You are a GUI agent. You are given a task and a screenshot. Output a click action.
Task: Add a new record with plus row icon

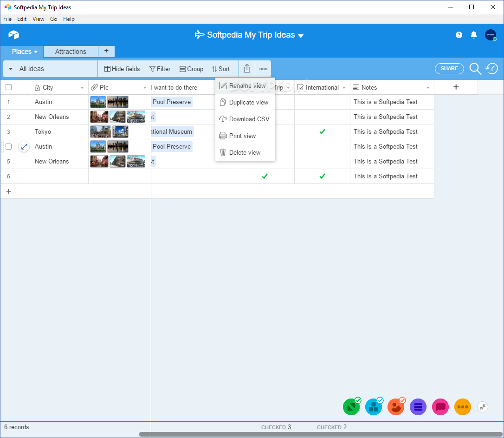[9, 191]
